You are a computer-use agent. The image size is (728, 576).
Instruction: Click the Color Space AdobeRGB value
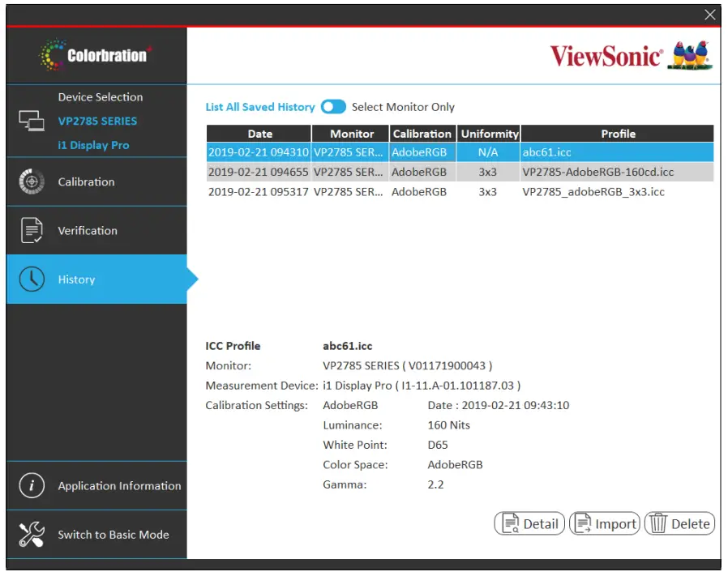455,464
